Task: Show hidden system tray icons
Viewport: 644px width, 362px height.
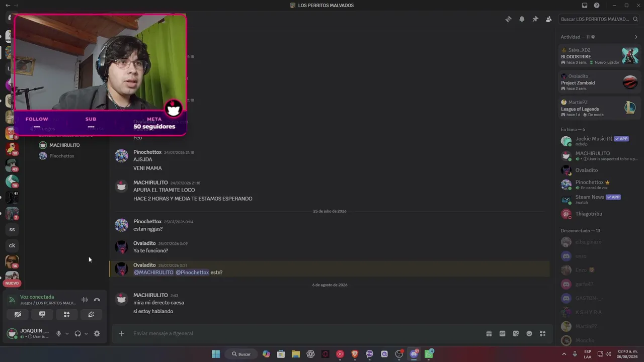Action: click(x=564, y=354)
